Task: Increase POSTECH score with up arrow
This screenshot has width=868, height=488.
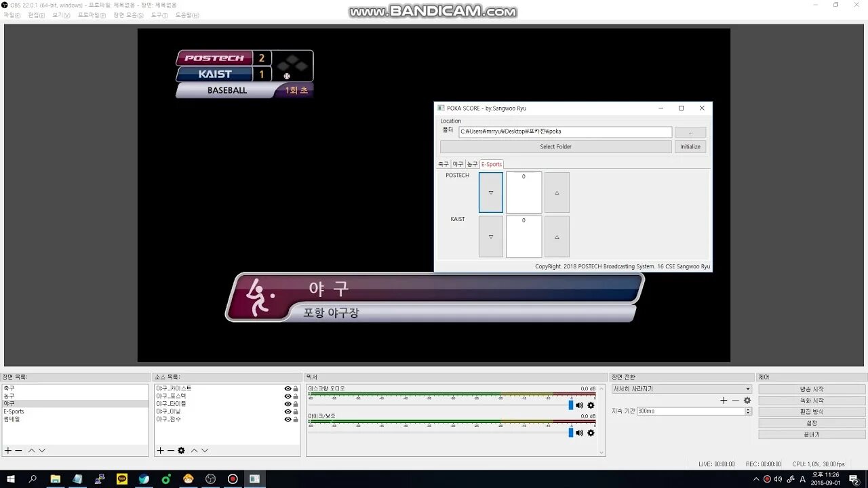Action: click(557, 192)
